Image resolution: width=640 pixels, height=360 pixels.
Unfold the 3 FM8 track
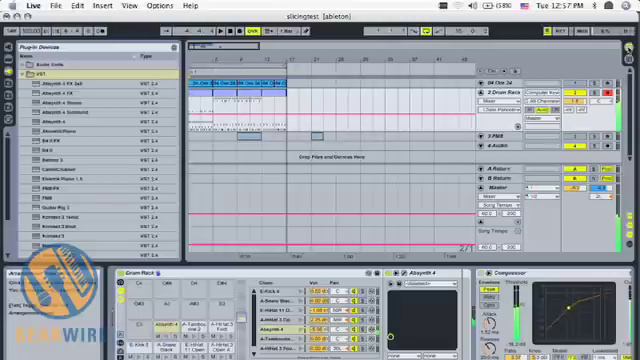[481, 136]
